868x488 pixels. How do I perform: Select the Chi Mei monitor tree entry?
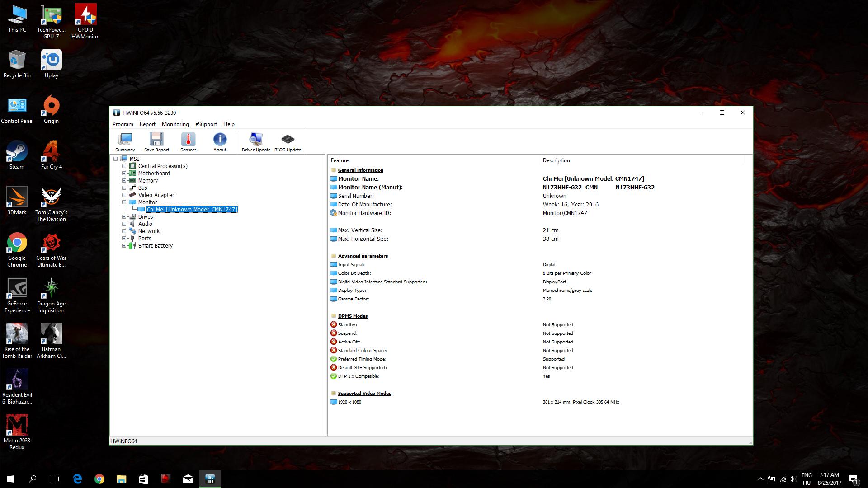pos(192,210)
